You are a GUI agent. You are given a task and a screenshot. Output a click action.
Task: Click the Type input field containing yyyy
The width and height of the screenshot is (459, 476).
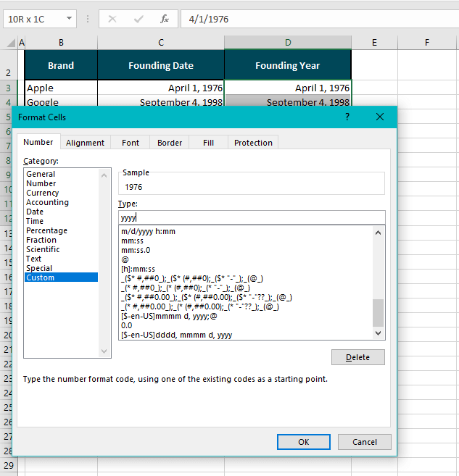pos(251,217)
